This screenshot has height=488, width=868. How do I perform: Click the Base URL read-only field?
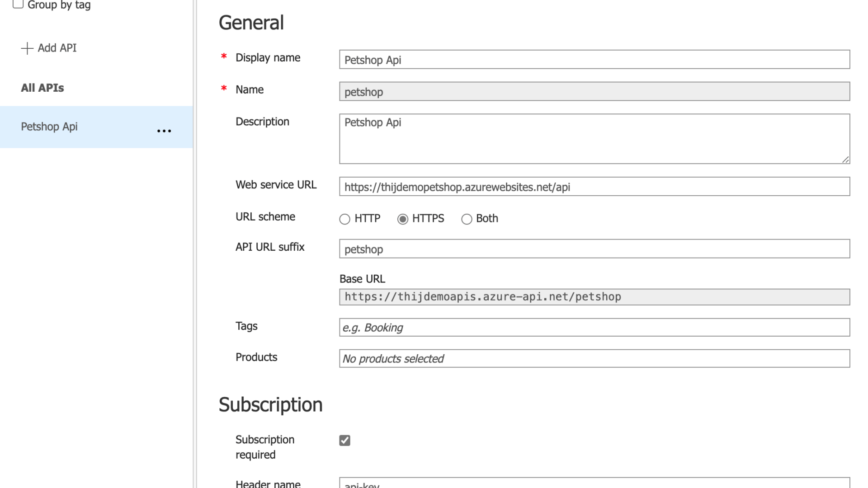(594, 297)
